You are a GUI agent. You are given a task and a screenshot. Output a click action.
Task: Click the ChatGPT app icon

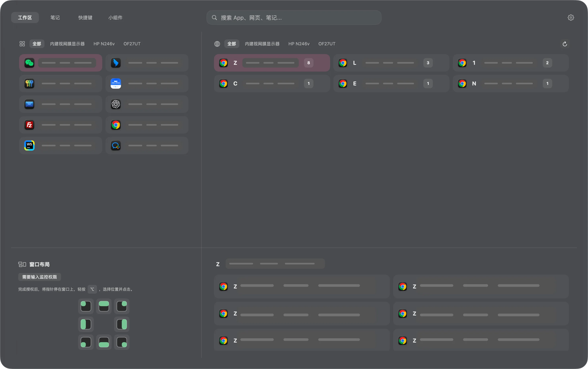click(116, 104)
